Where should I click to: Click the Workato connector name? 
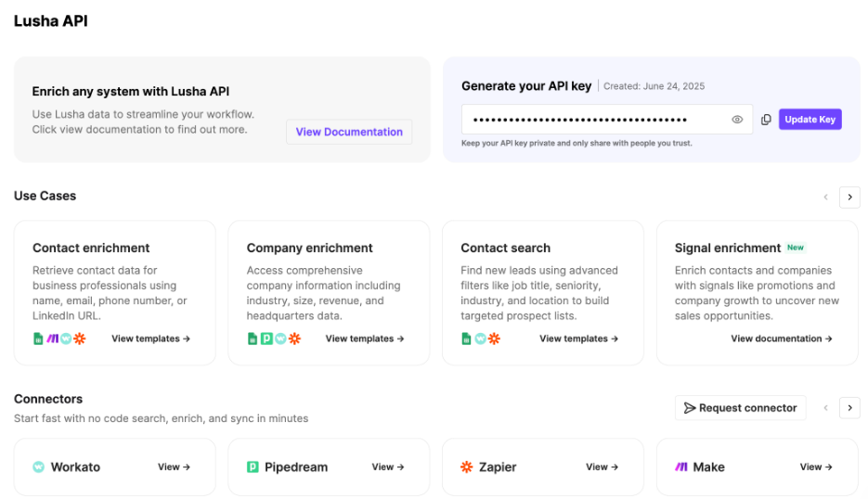pyautogui.click(x=75, y=467)
